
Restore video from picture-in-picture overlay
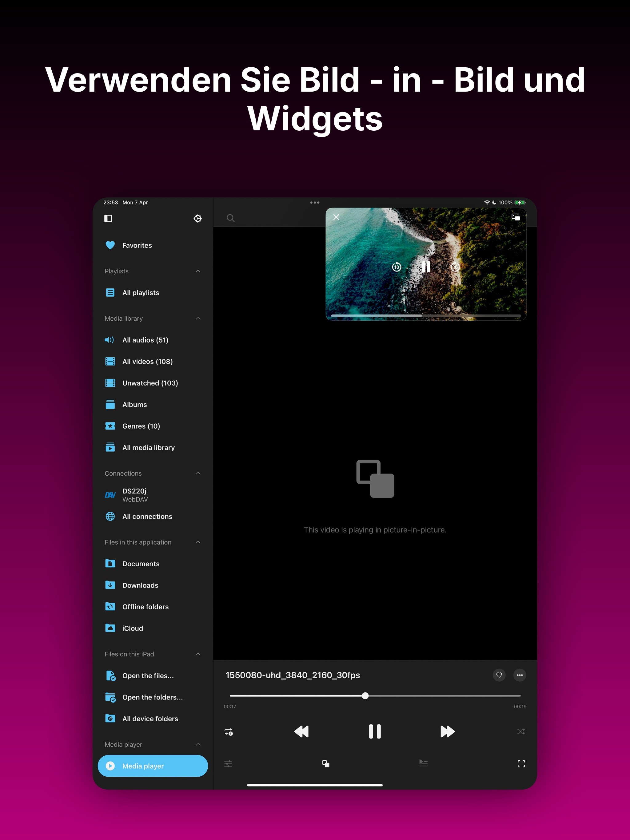tap(516, 217)
